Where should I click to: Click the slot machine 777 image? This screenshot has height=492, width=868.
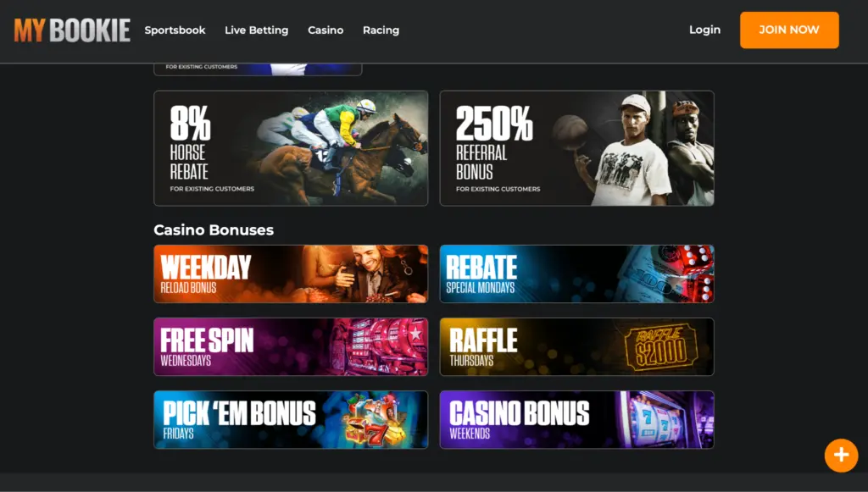tap(659, 420)
